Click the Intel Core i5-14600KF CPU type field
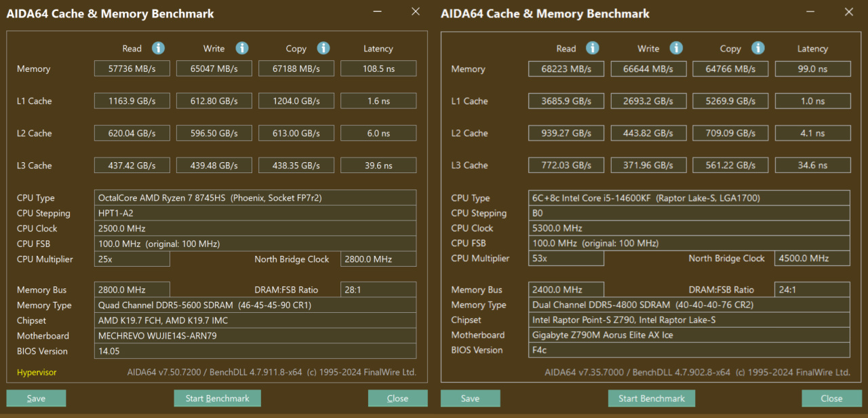 (689, 198)
